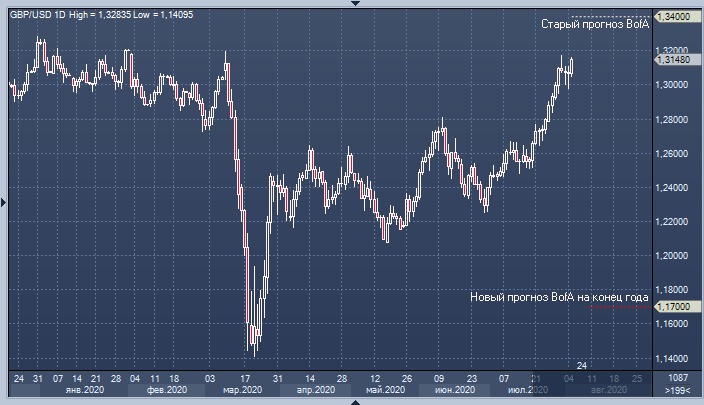704x405 pixels.
Task: Select the 'Старый прогноз BofA' annotation
Action: click(595, 24)
